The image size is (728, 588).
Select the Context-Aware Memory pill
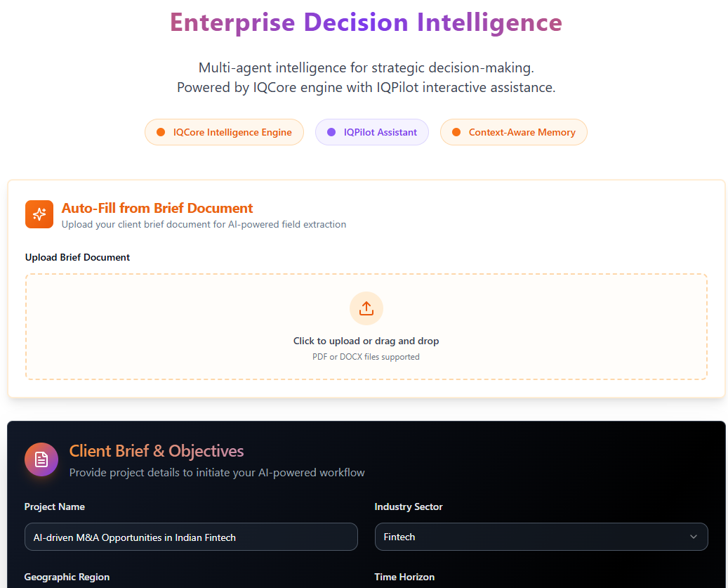(x=513, y=132)
